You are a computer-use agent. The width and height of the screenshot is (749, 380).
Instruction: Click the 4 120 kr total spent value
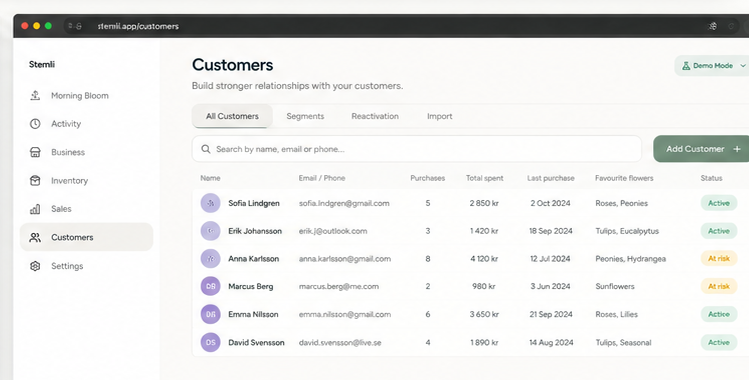pos(484,259)
